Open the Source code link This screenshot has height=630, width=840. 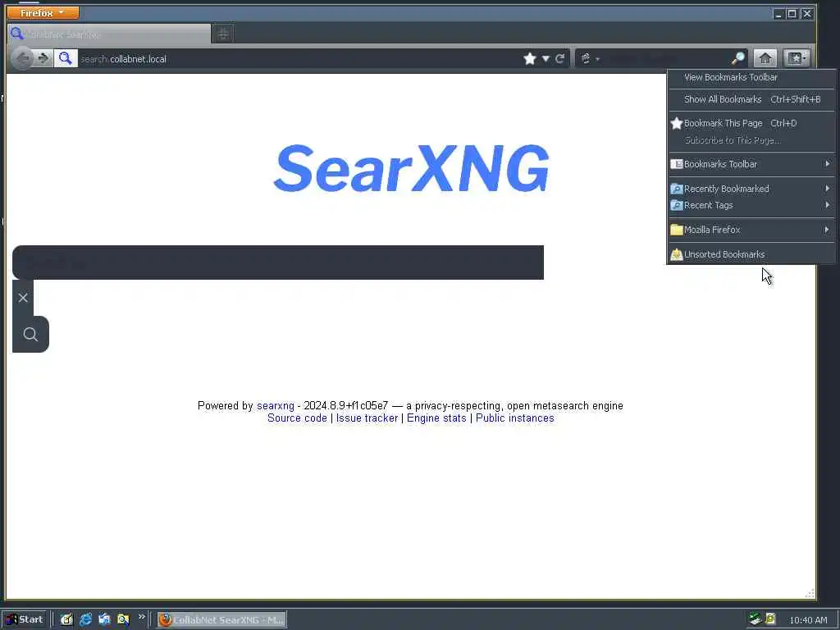[297, 418]
